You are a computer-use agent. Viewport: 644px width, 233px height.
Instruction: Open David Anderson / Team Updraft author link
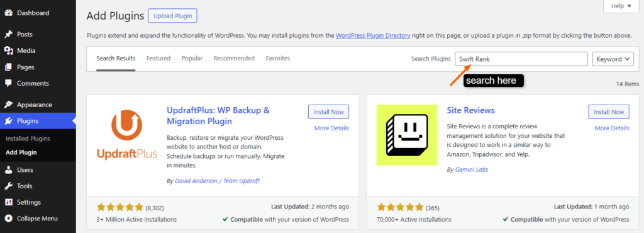[x=217, y=181]
